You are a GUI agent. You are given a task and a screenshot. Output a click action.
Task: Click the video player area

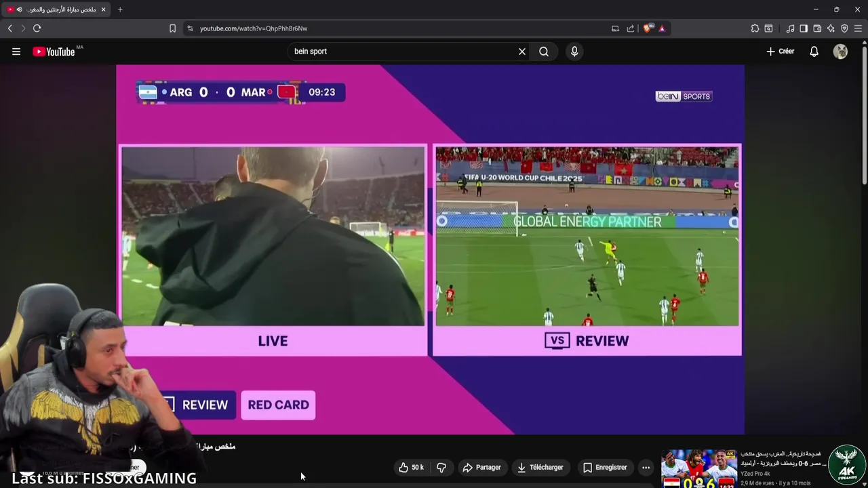point(430,249)
